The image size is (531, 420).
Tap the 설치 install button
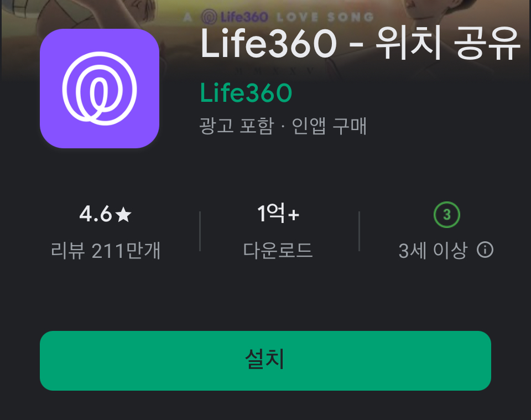click(x=265, y=361)
